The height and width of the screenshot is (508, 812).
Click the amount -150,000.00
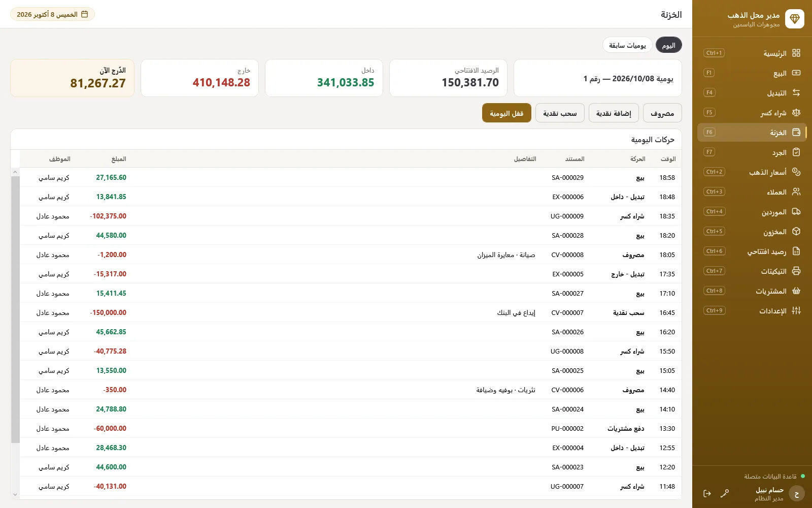(x=108, y=312)
